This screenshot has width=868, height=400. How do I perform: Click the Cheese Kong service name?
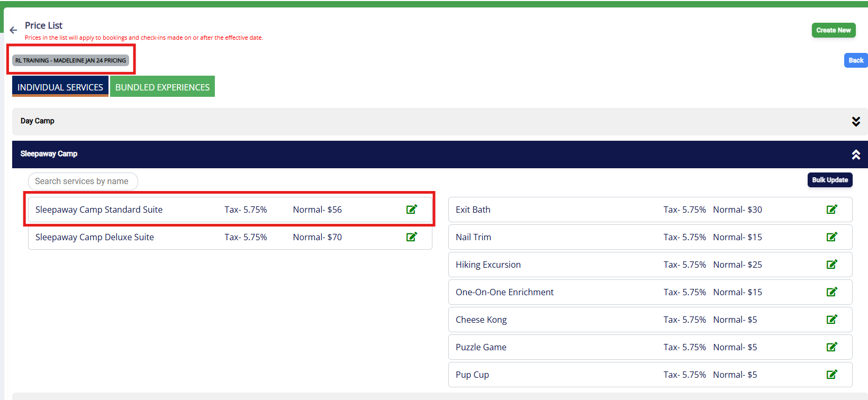[481, 320]
